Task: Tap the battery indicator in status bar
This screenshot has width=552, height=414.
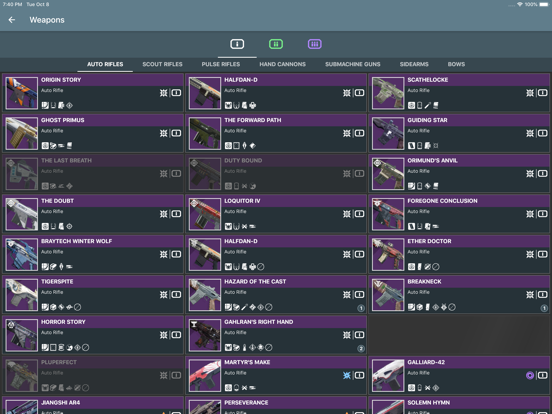Action: (544, 4)
